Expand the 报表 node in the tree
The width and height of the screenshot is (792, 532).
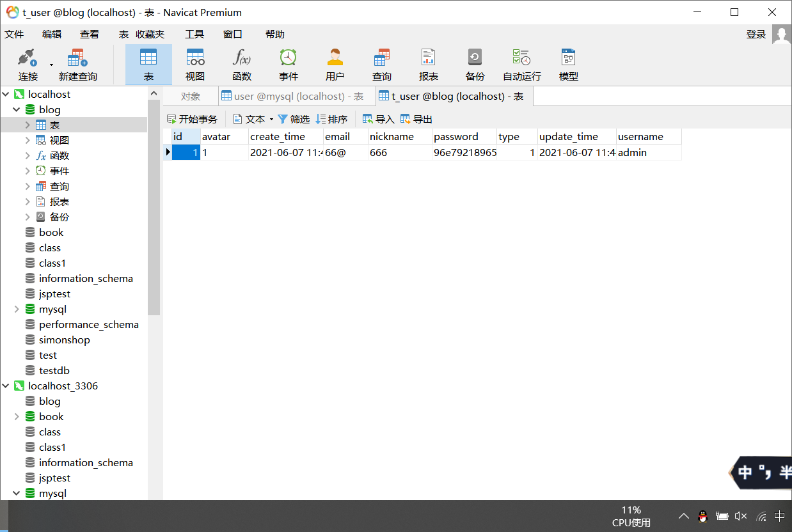pyautogui.click(x=28, y=201)
